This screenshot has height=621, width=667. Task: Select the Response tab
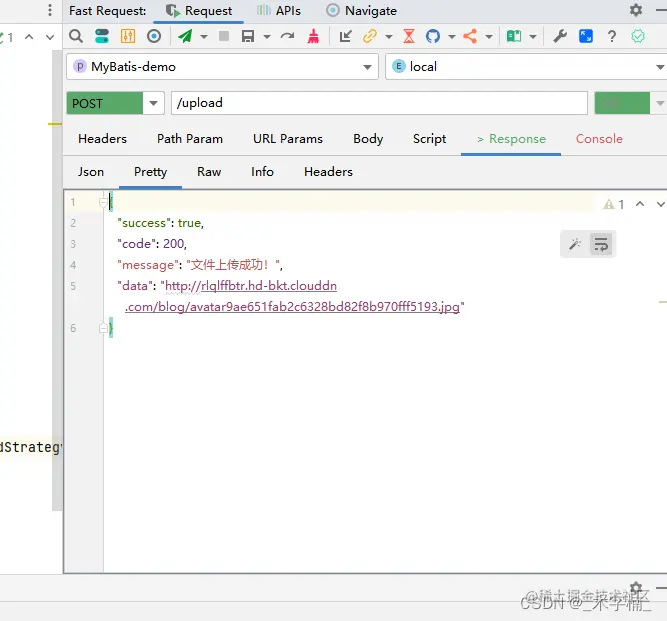(x=511, y=139)
